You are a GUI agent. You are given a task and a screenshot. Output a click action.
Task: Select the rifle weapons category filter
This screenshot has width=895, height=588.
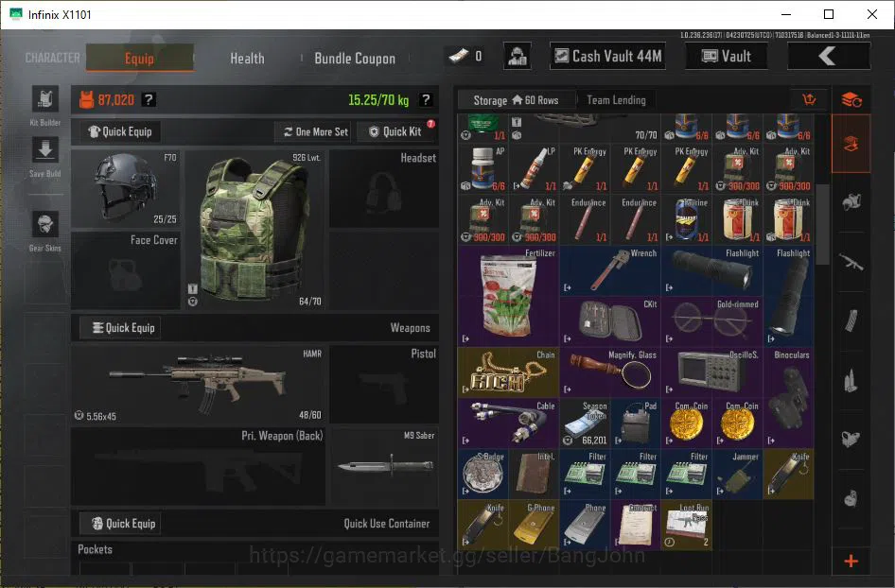pos(851,262)
